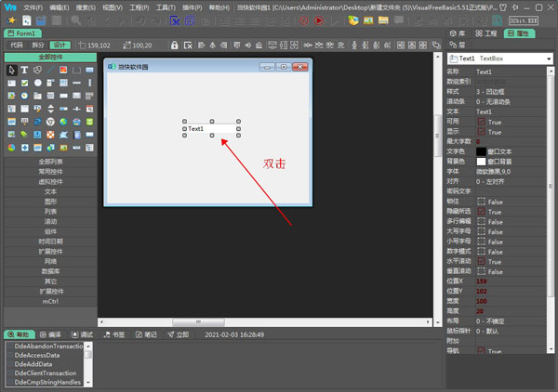Expand the 常用控件 control category
558x392 pixels.
click(50, 171)
